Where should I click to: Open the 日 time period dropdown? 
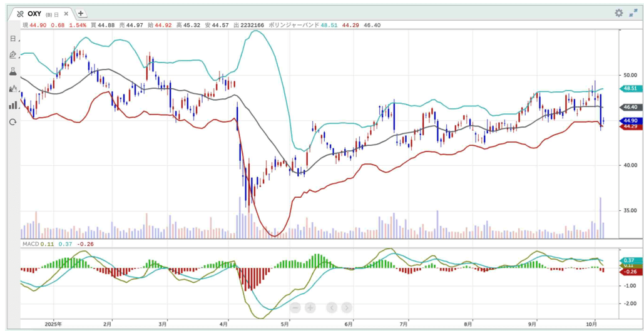(x=13, y=39)
